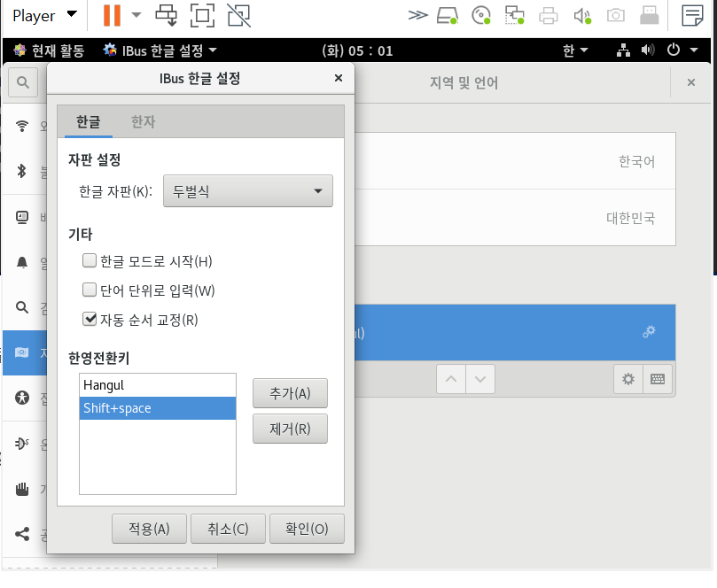Image resolution: width=717 pixels, height=588 pixels.
Task: Select the region and language flag icon
Action: click(22, 352)
